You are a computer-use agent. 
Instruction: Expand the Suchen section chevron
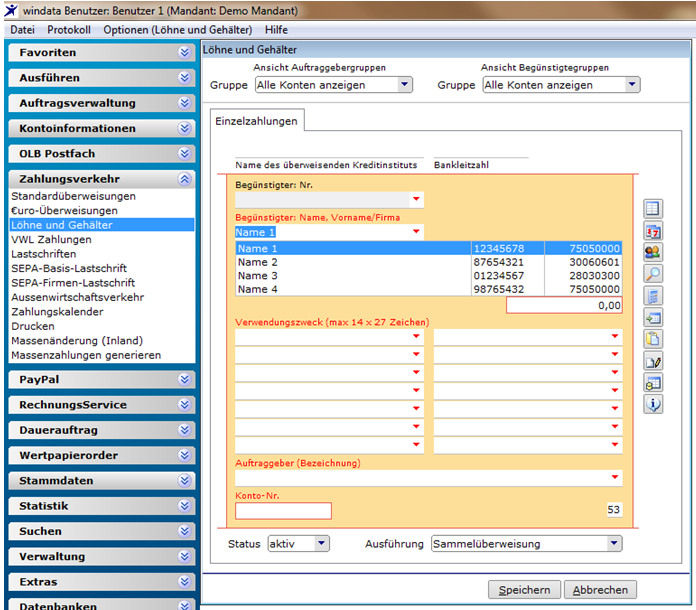click(x=184, y=531)
